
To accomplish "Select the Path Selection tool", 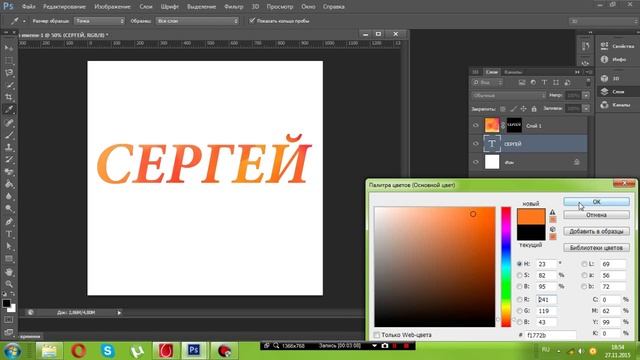I will [9, 247].
